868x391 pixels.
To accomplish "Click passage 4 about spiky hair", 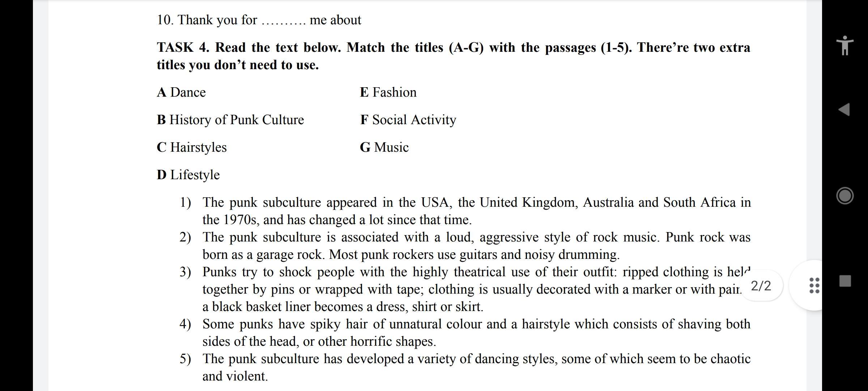I will pos(476,333).
